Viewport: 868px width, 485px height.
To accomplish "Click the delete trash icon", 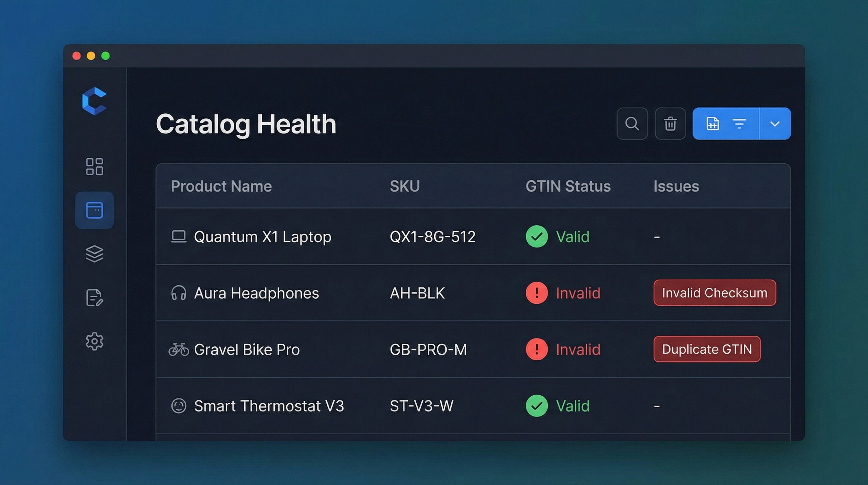I will (x=670, y=123).
